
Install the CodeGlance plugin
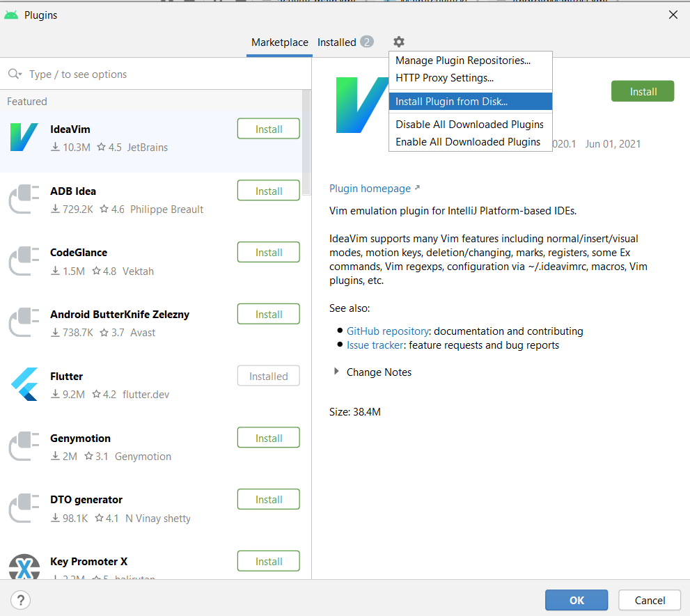click(269, 252)
